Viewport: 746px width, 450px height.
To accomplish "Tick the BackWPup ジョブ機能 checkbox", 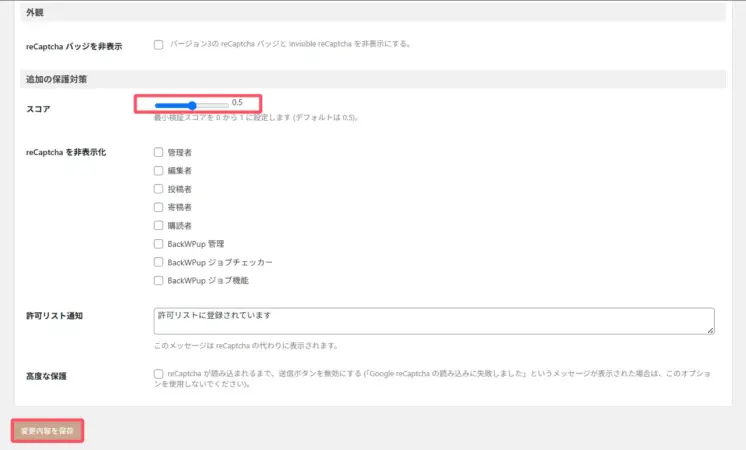I will pyautogui.click(x=158, y=281).
